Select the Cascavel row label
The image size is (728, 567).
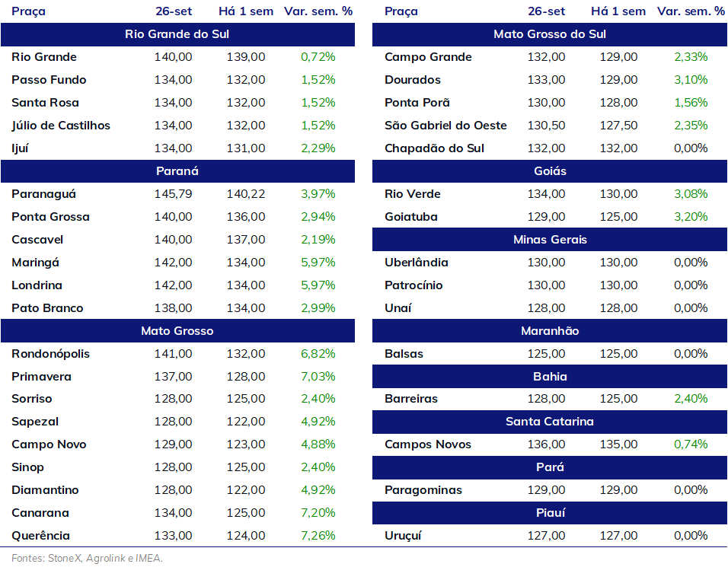point(37,240)
